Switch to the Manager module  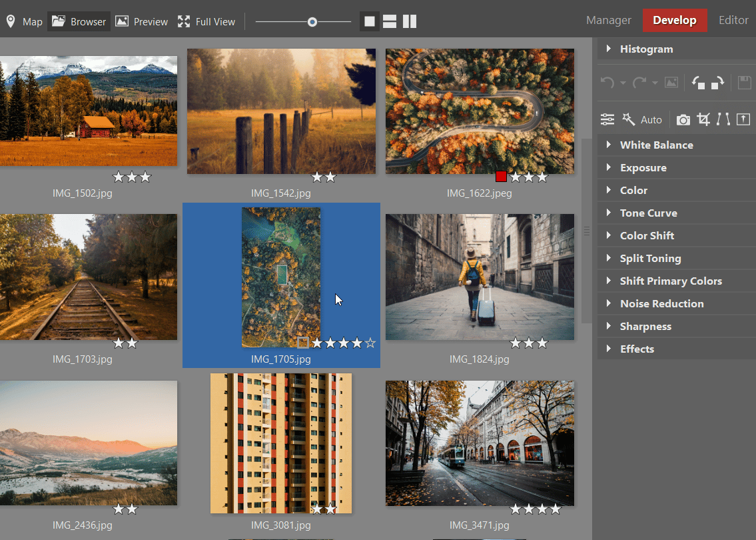coord(608,20)
